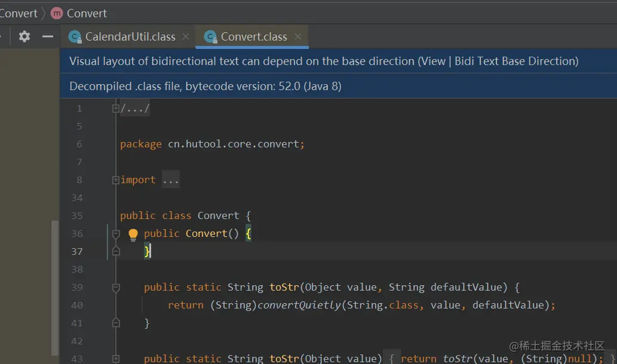Click the convertQuietly call on line 40
Image resolution: width=617 pixels, height=364 pixels.
(x=299, y=305)
